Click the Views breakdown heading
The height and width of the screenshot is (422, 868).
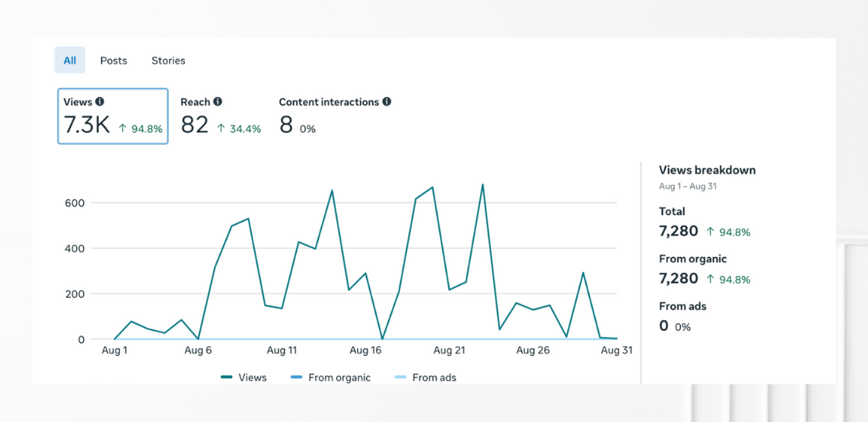click(707, 170)
